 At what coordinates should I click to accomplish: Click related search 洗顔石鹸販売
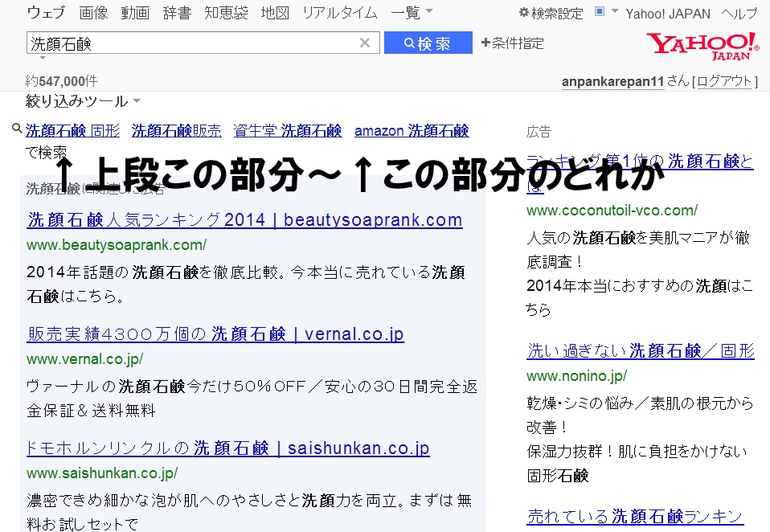point(176,130)
